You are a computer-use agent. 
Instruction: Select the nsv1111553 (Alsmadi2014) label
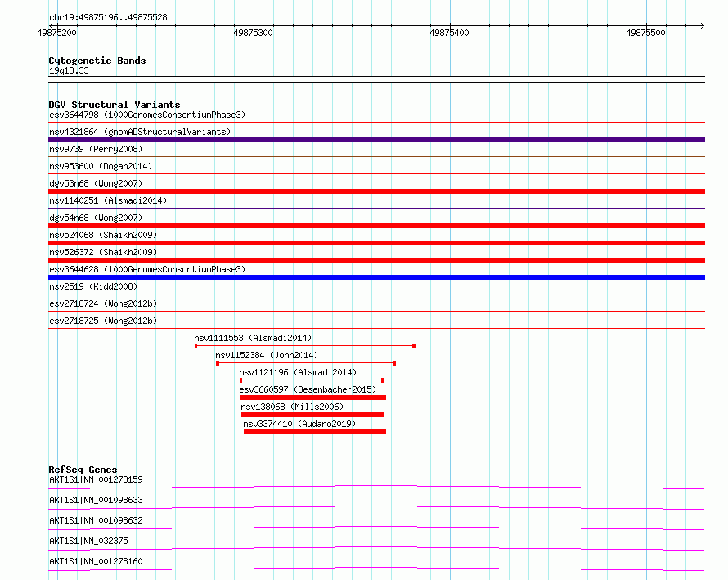(x=253, y=338)
